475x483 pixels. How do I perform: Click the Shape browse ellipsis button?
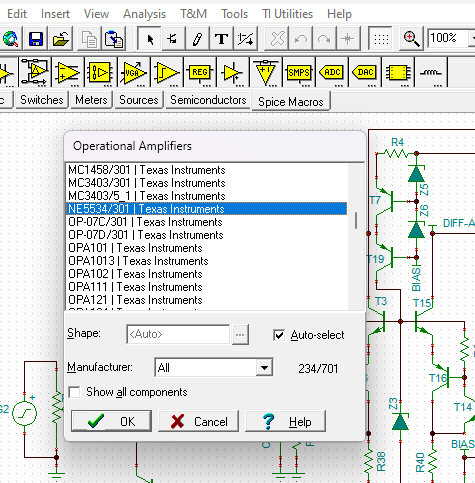click(x=240, y=334)
